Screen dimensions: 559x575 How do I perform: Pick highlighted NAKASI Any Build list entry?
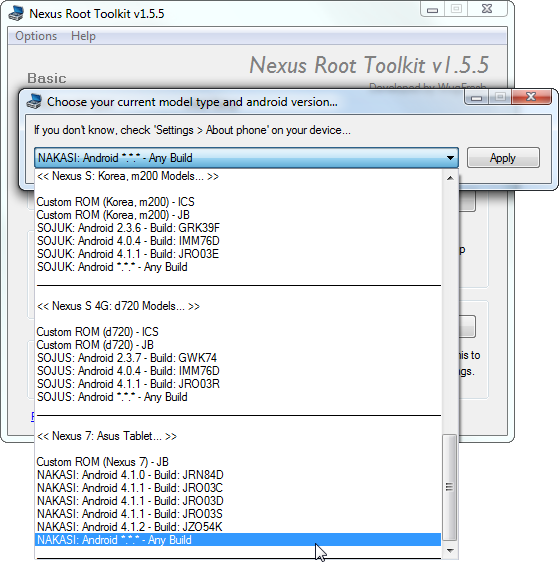click(238, 540)
